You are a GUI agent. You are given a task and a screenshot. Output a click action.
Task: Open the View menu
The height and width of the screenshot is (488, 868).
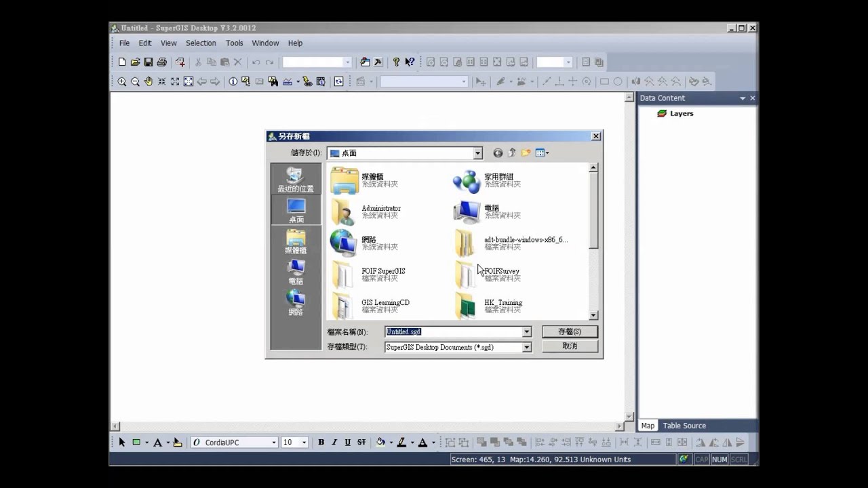click(169, 43)
